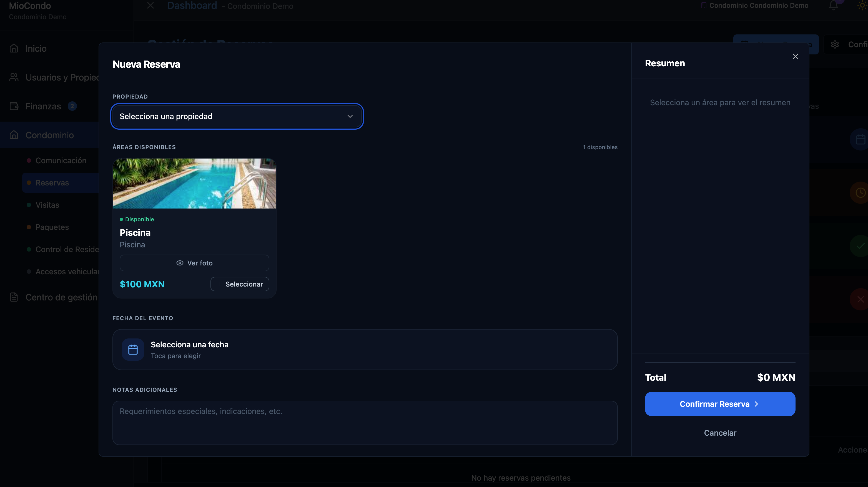The width and height of the screenshot is (868, 487).
Task: Open the settings gear for configuration
Action: pyautogui.click(x=835, y=44)
